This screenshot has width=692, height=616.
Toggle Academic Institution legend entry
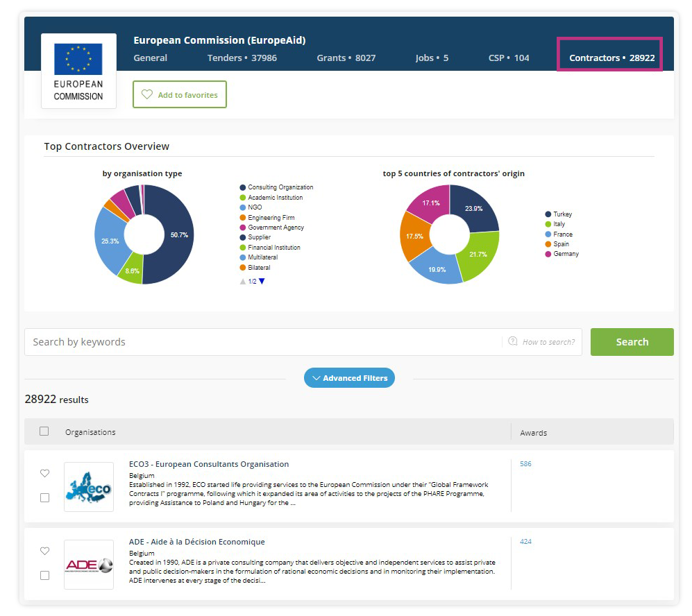click(271, 198)
